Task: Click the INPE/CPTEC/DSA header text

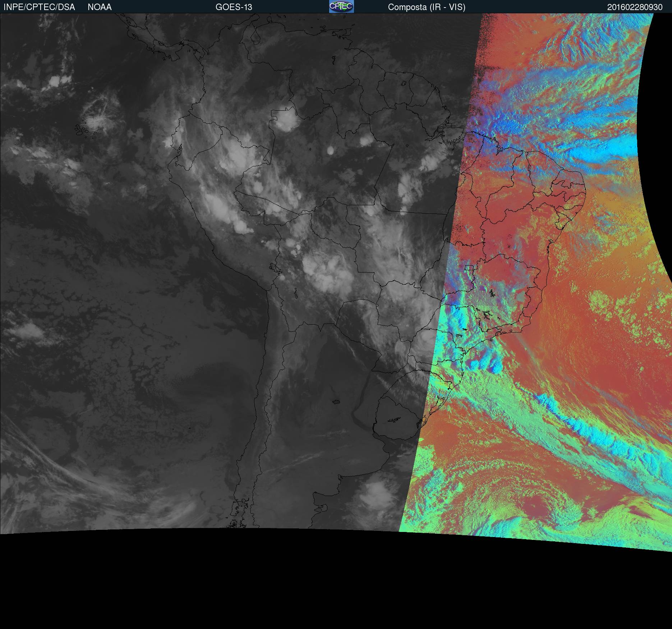Action: coord(39,7)
